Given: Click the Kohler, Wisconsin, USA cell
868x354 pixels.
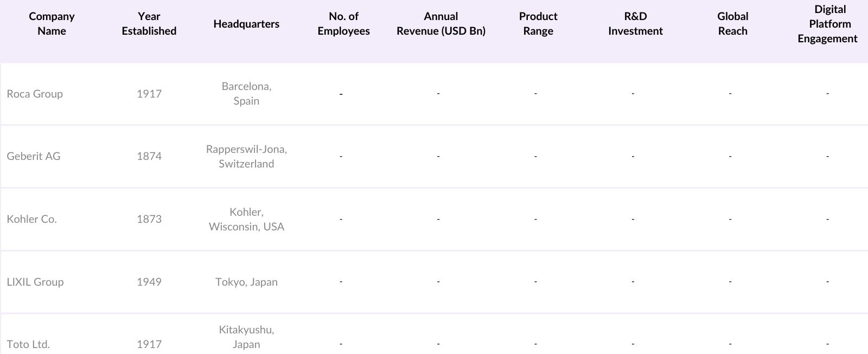Looking at the screenshot, I should [x=246, y=219].
